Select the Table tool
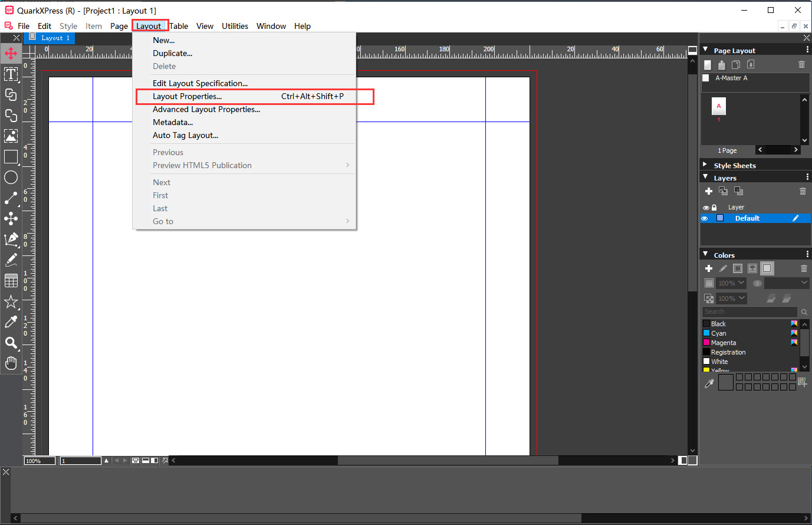Screen dimensions: 812x525 tap(11, 281)
